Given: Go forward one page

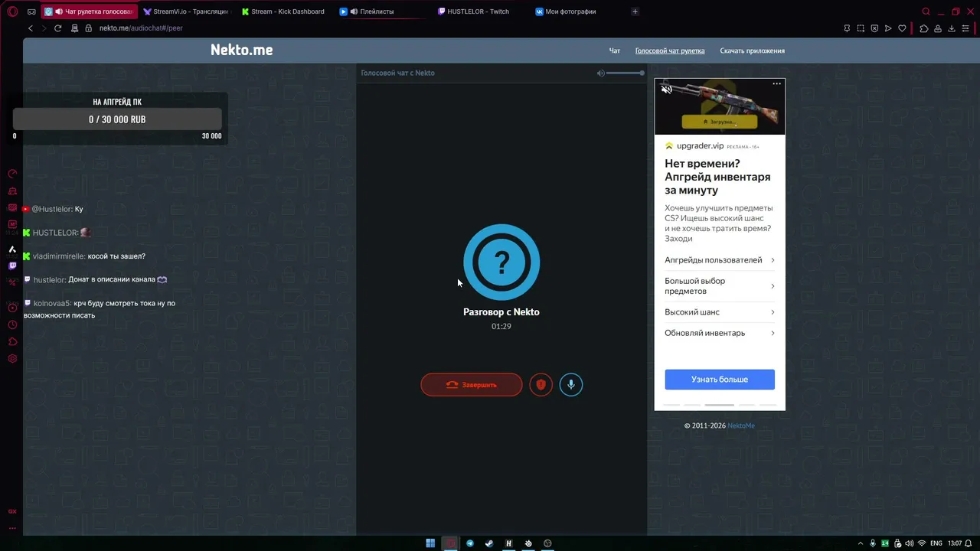Looking at the screenshot, I should pos(44,28).
